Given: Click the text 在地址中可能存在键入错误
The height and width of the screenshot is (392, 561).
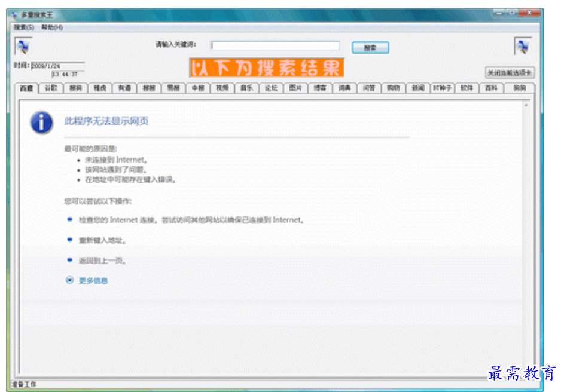Looking at the screenshot, I should [x=130, y=180].
